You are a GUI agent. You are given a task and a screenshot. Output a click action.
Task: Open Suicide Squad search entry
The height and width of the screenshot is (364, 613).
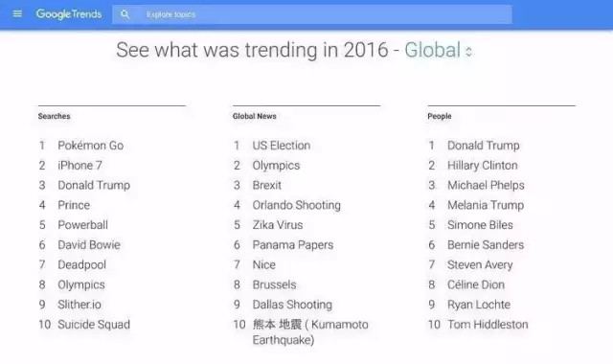click(x=94, y=325)
